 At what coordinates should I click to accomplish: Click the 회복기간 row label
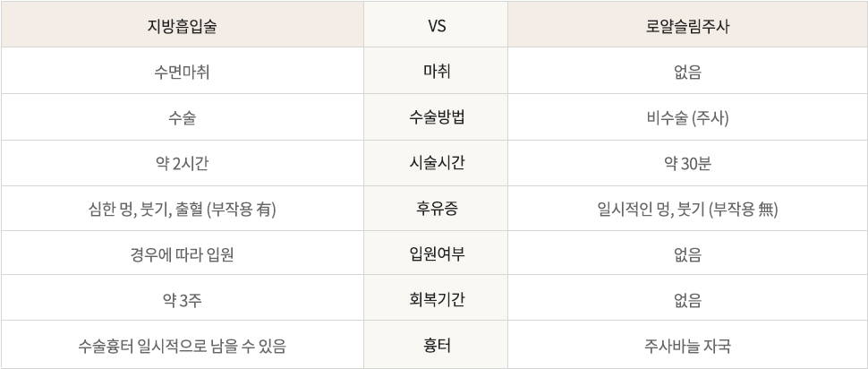[437, 300]
